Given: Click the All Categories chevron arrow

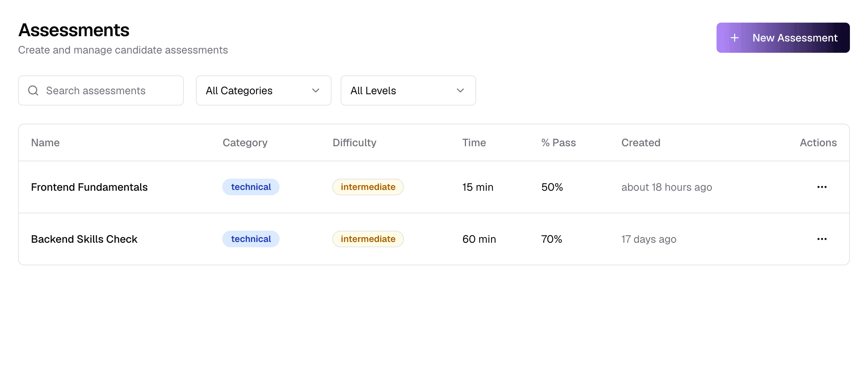Looking at the screenshot, I should click(x=316, y=90).
